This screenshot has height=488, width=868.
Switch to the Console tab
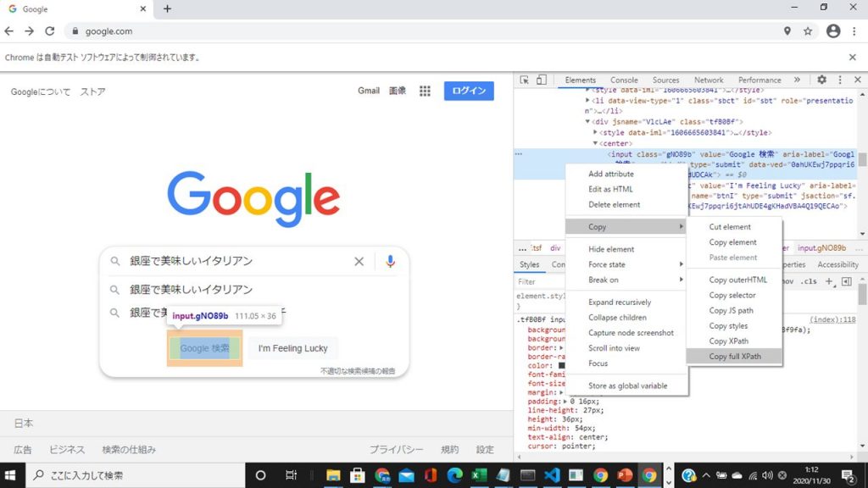click(624, 80)
